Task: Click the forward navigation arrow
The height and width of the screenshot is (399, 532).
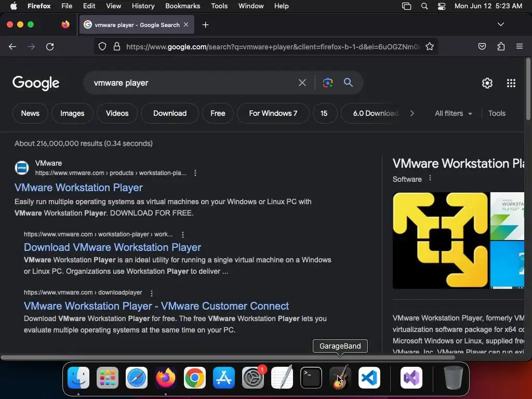Action: click(31, 46)
